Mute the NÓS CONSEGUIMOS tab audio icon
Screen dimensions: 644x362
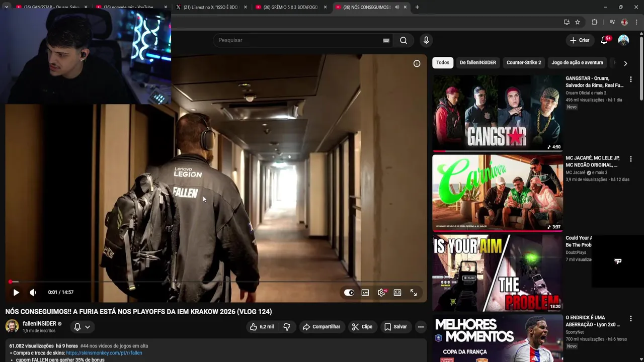tap(397, 7)
